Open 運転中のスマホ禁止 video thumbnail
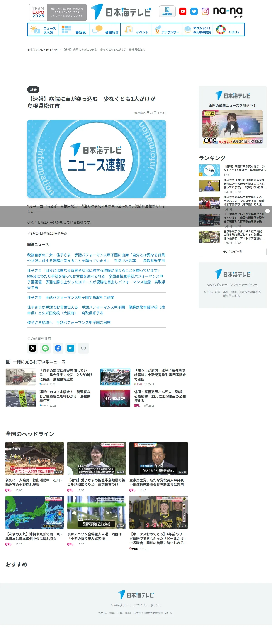The width and height of the screenshot is (272, 644). [21, 398]
